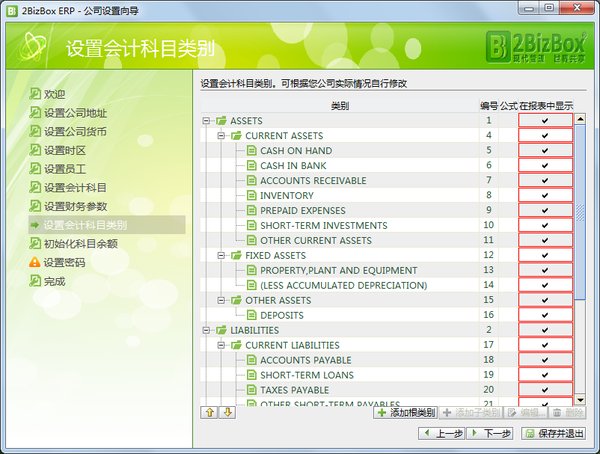Click the move-up arrow icon below the tree
Image resolution: width=600 pixels, height=454 pixels.
[210, 412]
